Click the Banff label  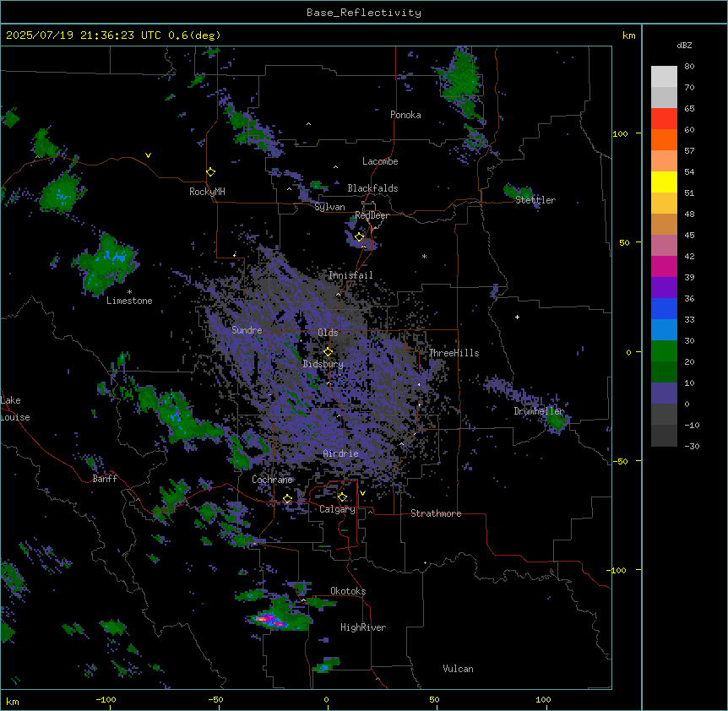105,479
